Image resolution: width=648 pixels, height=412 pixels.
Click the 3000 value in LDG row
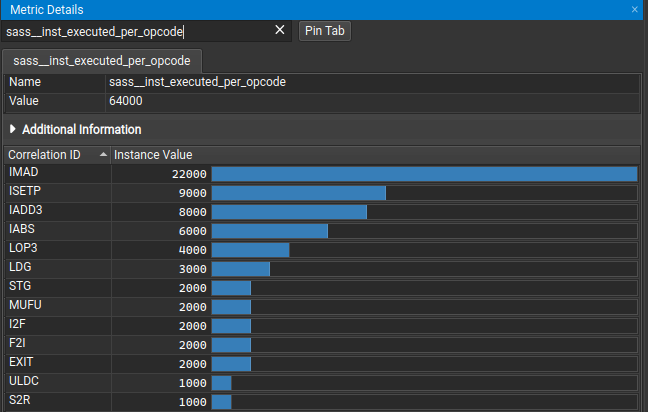pyautogui.click(x=193, y=269)
